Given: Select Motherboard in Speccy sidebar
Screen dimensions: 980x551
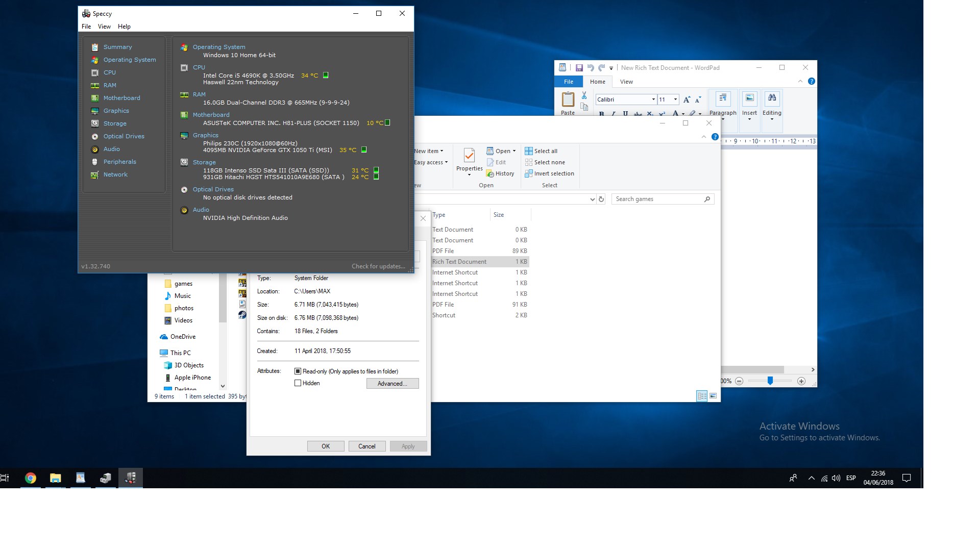Looking at the screenshot, I should pos(121,98).
